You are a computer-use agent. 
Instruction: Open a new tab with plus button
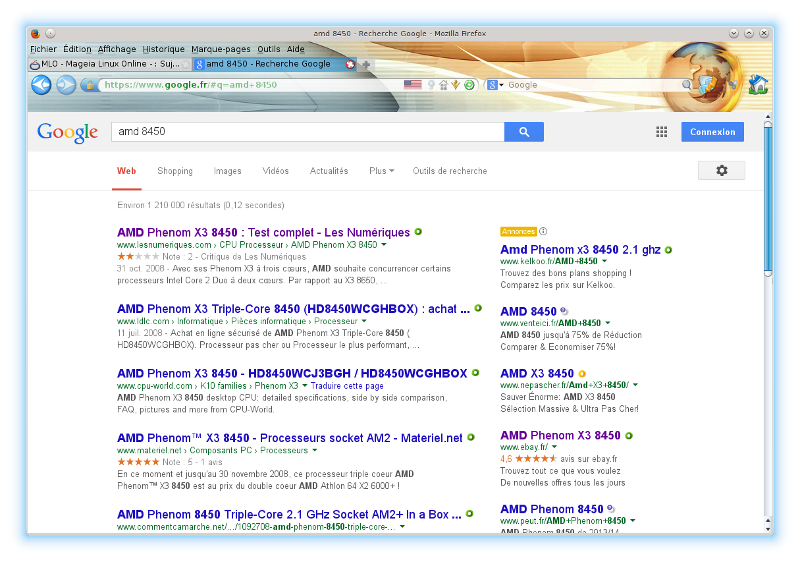tap(366, 64)
